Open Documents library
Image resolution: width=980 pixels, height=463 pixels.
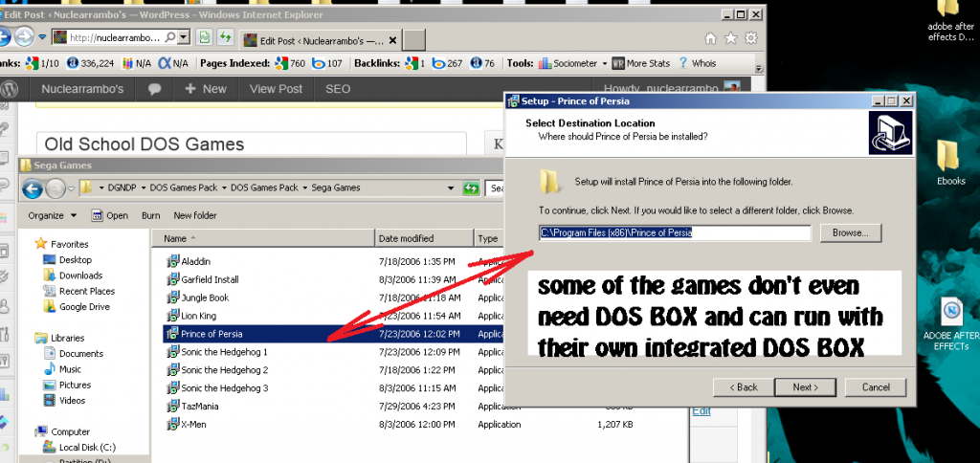[81, 353]
